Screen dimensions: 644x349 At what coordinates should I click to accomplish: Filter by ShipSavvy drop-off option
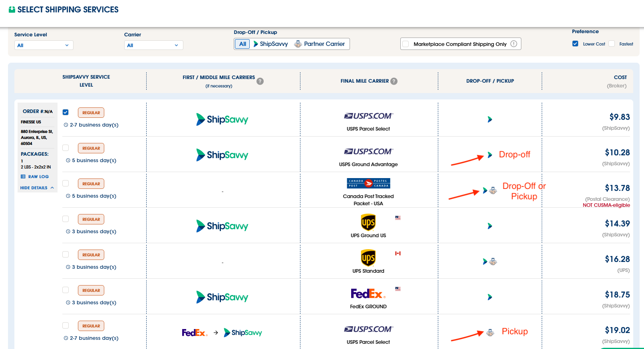coord(271,44)
